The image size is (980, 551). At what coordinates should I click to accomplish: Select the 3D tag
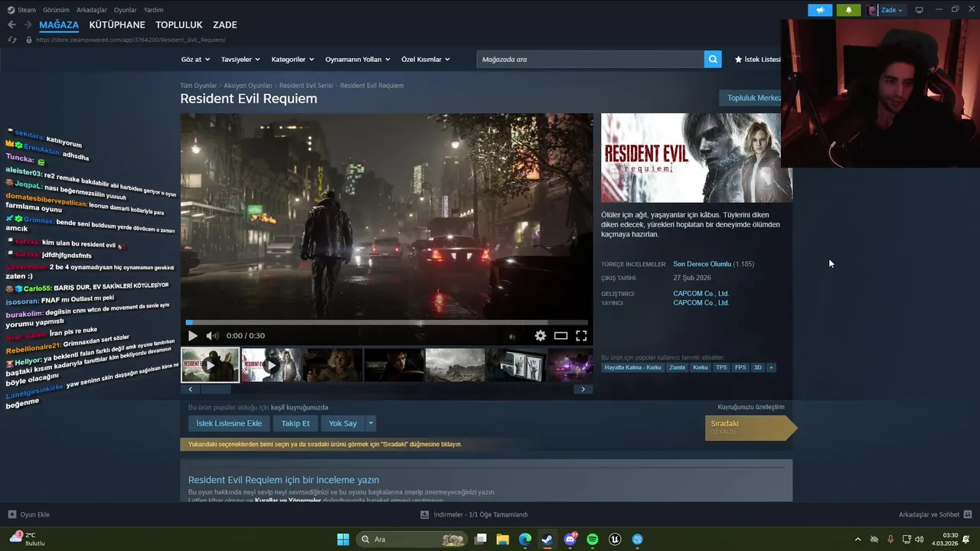758,367
